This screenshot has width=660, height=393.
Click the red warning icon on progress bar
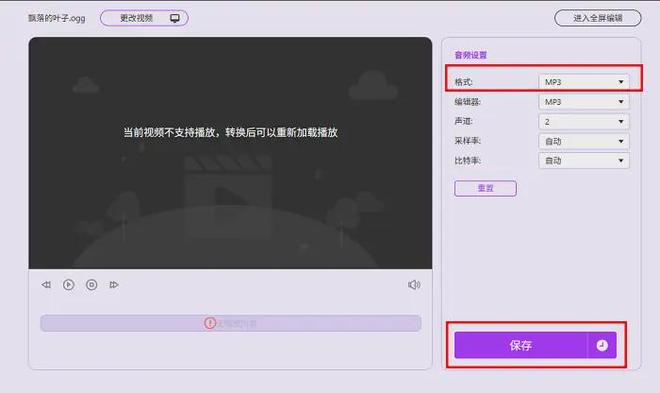click(x=210, y=323)
